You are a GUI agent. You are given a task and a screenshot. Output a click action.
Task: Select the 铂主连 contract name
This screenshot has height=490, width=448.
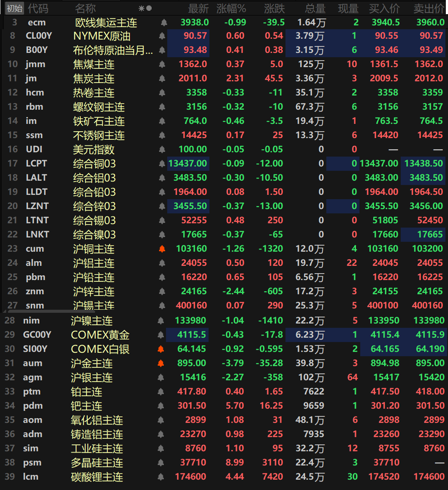click(x=86, y=391)
